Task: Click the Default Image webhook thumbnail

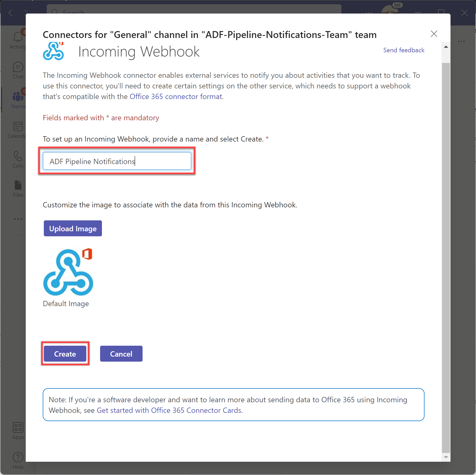Action: pyautogui.click(x=68, y=272)
